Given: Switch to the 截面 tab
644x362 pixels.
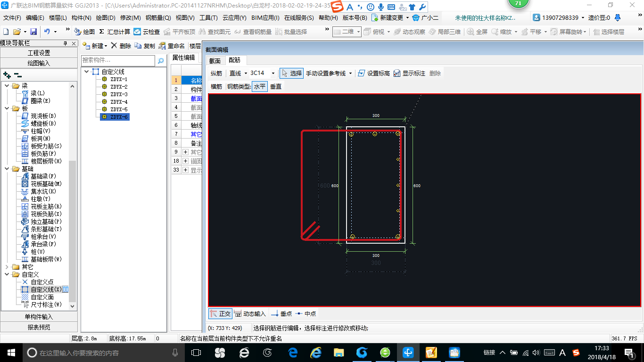Looking at the screenshot, I should click(x=215, y=60).
